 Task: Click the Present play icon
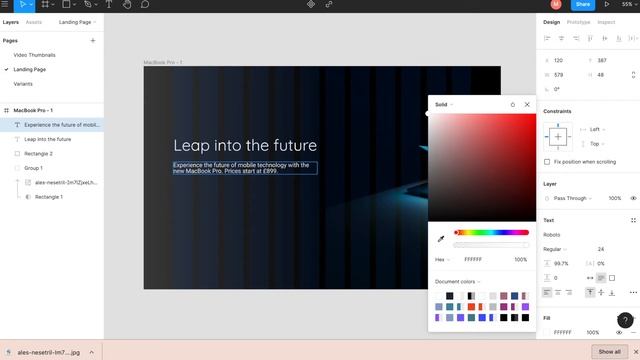coord(607,4)
